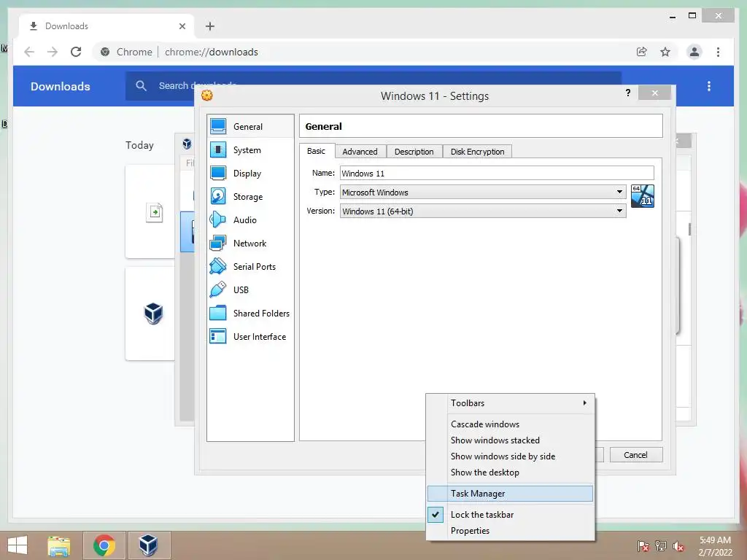Screen dimensions: 747x560
Task: Switch to Chrome on the taskbar
Action: coord(104,545)
